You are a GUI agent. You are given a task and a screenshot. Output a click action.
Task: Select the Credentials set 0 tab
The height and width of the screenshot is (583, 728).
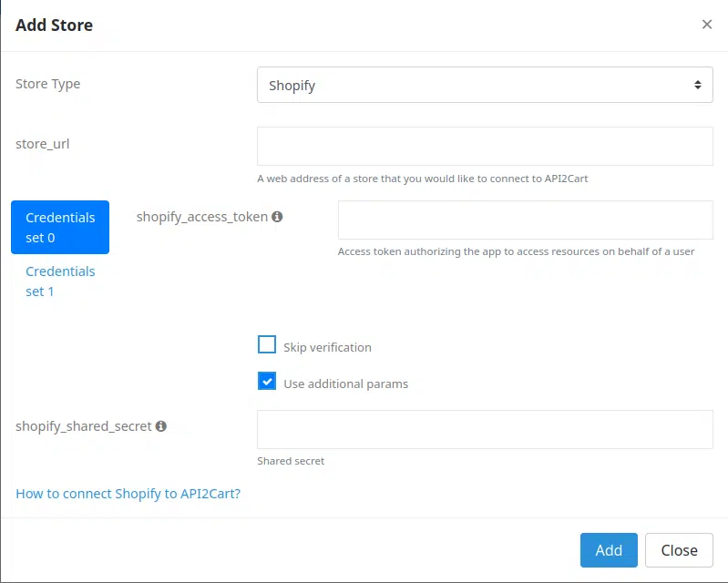[60, 228]
